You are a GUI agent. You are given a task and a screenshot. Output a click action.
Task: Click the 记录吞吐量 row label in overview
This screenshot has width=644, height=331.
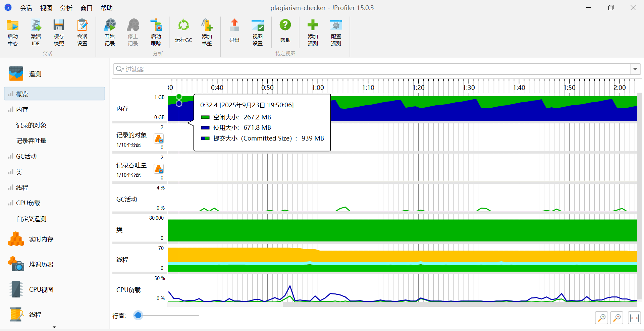click(131, 165)
